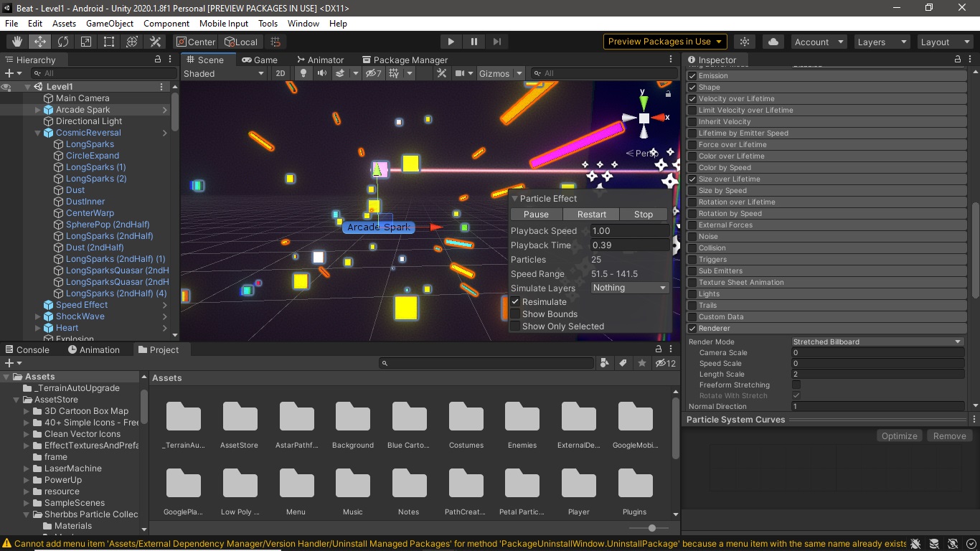
Task: Open the Layout dropdown
Action: coord(945,42)
